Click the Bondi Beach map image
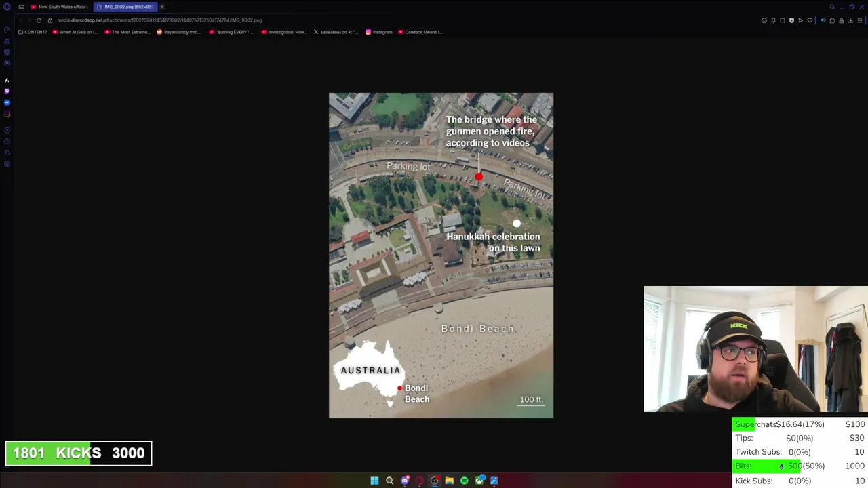Image resolution: width=868 pixels, height=488 pixels. click(441, 256)
